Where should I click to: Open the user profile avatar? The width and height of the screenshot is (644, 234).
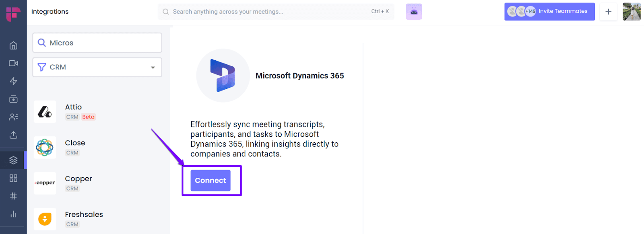(632, 12)
